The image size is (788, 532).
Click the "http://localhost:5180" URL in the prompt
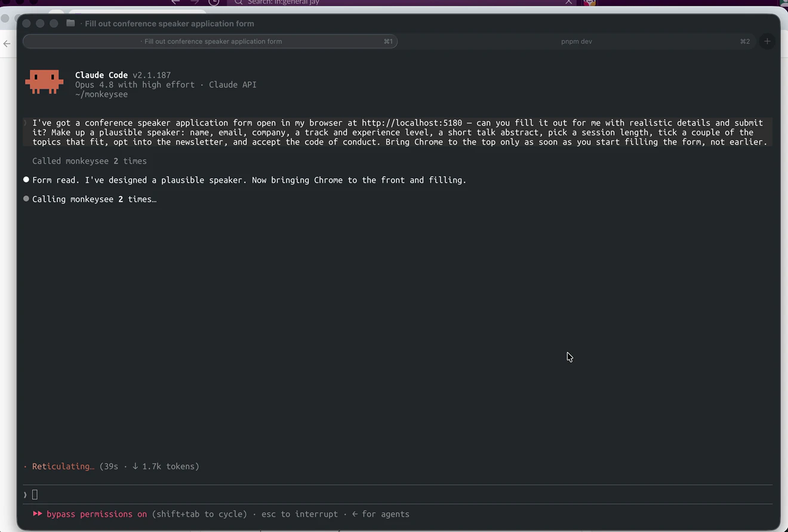tap(412, 123)
